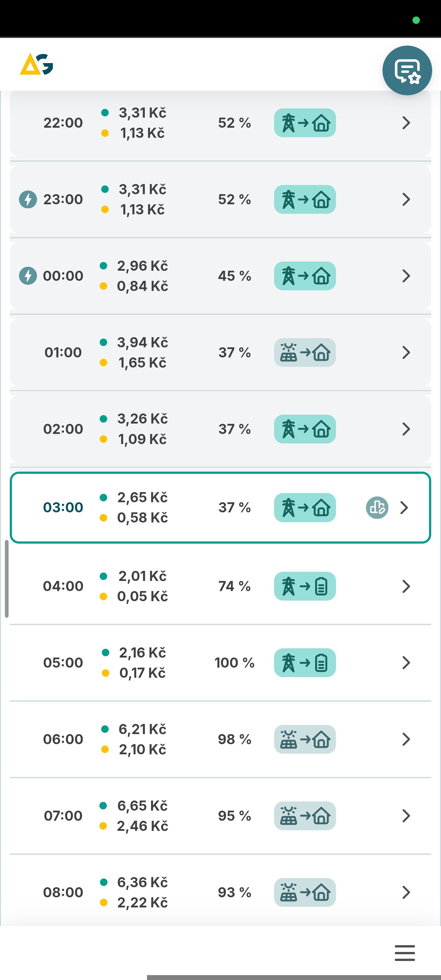The width and height of the screenshot is (441, 980).
Task: Tap solar-to-house mode badge at 01:00
Action: pyautogui.click(x=305, y=352)
